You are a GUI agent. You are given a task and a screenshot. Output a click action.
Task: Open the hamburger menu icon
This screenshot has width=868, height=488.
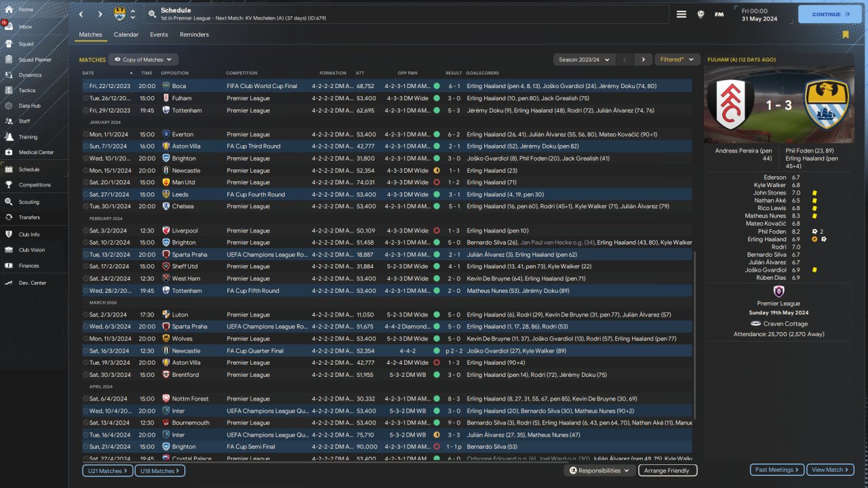click(682, 14)
